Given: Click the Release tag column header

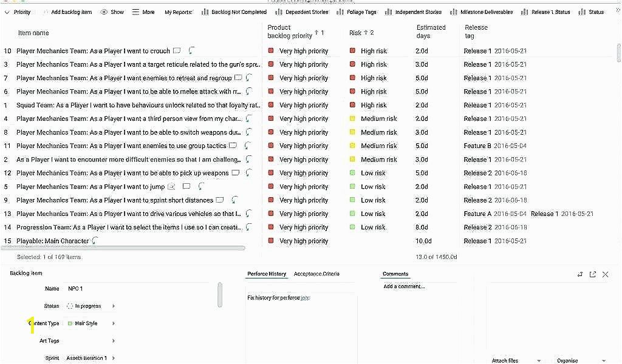Looking at the screenshot, I should point(476,32).
